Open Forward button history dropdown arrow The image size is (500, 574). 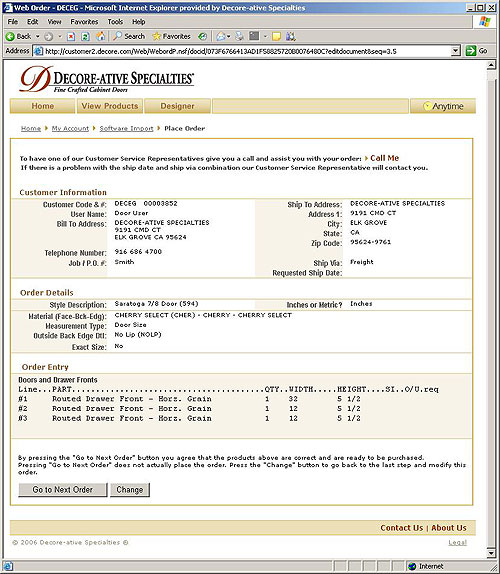click(60, 36)
